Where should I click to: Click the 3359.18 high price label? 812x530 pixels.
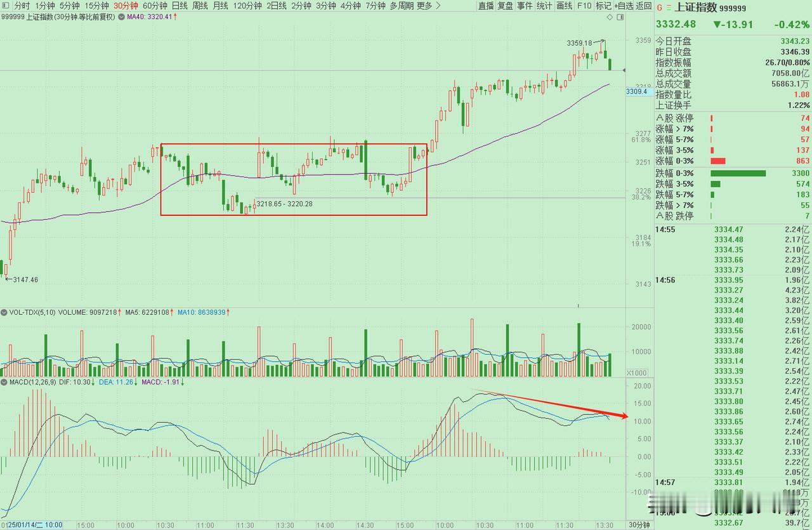(579, 43)
